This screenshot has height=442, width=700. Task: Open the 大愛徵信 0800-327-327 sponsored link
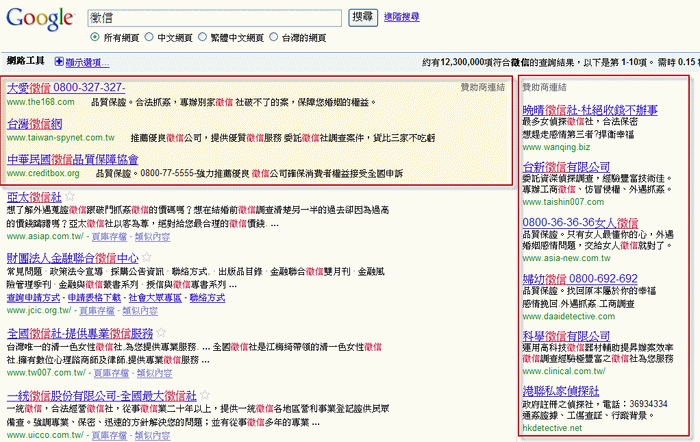click(x=66, y=88)
